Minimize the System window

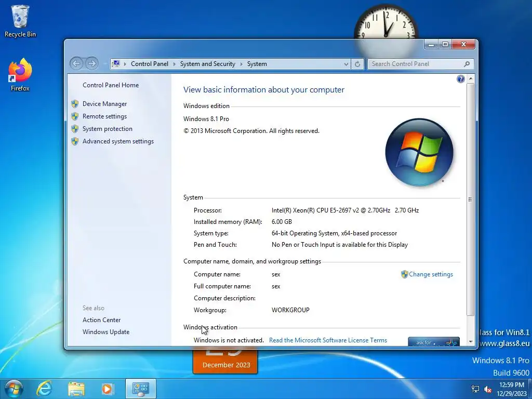click(431, 45)
